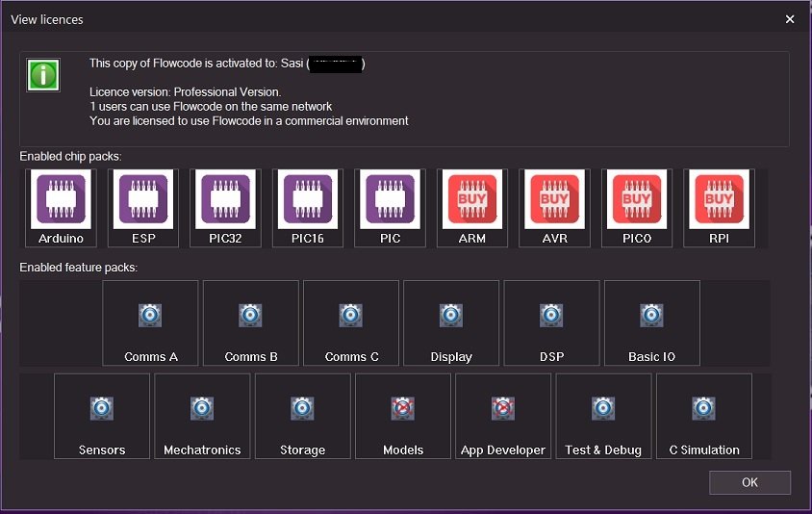The image size is (812, 514).
Task: Close the View licences dialog
Action: pyautogui.click(x=791, y=19)
